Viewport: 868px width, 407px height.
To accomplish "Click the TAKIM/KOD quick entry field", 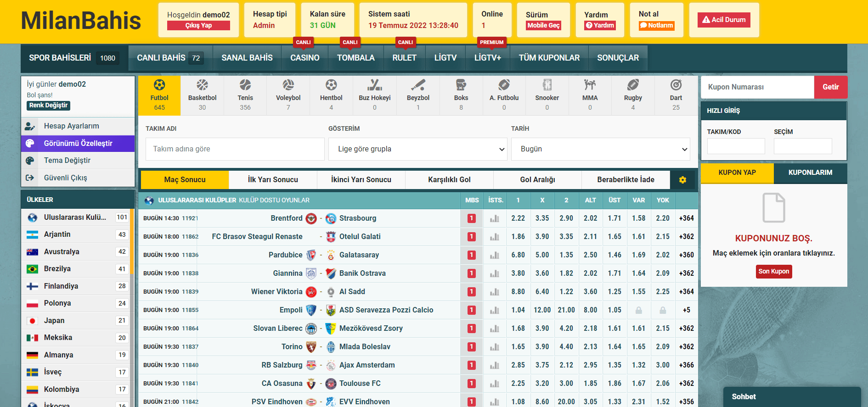I will (736, 146).
